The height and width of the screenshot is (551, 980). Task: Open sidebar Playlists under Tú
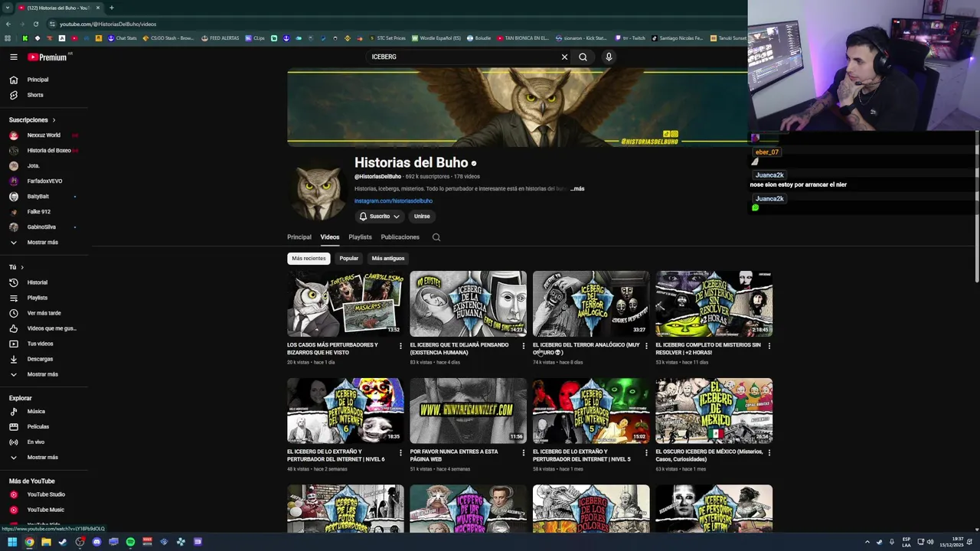[37, 298]
